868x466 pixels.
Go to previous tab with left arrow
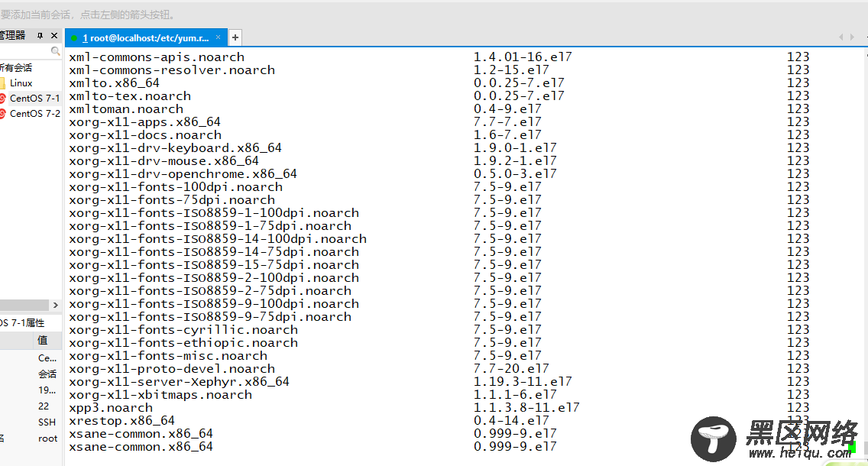(840, 37)
